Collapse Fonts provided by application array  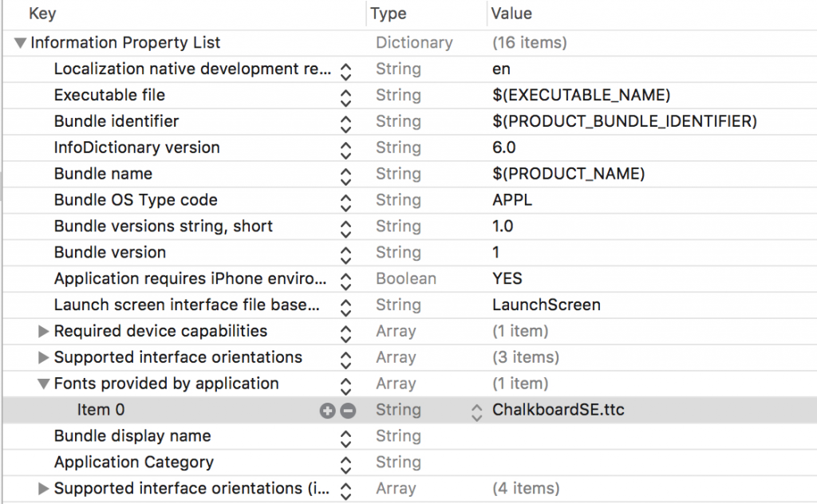[x=44, y=384]
